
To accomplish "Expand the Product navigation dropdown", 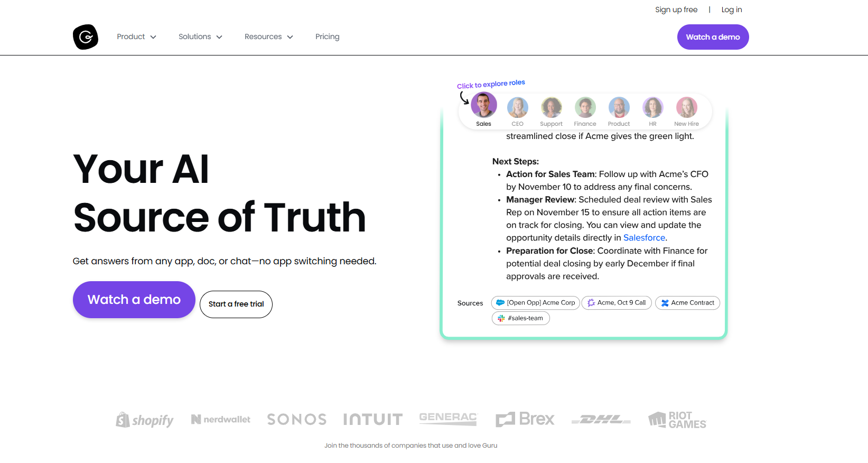I will pos(136,37).
